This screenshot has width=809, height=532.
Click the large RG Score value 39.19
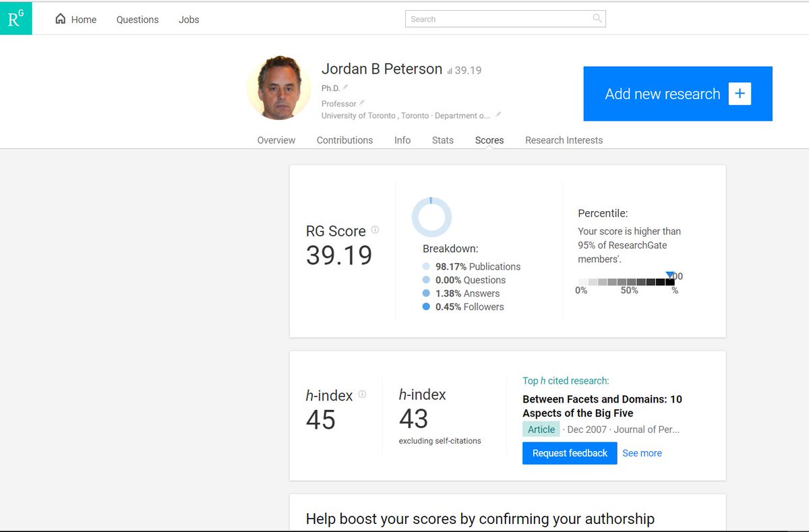pyautogui.click(x=339, y=256)
